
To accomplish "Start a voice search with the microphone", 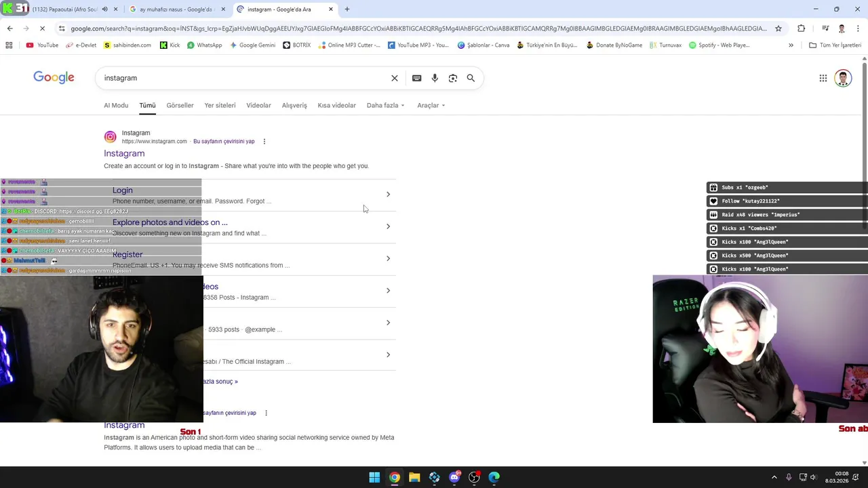I will click(x=435, y=78).
